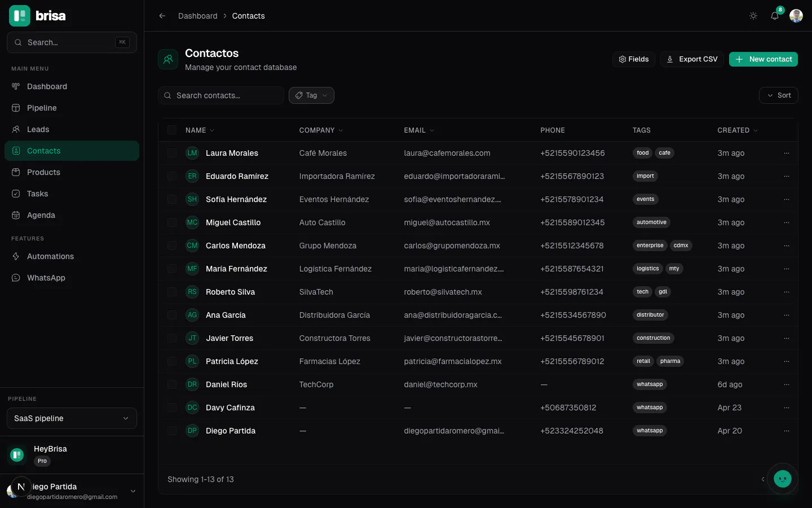Sort by NAME column header
The width and height of the screenshot is (812, 508).
(200, 130)
